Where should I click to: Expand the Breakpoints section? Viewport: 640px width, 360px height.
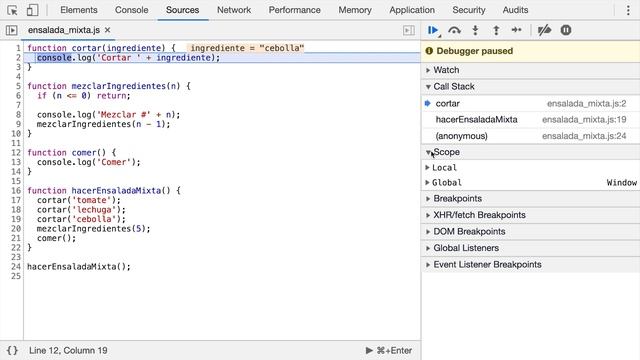[x=530, y=199]
